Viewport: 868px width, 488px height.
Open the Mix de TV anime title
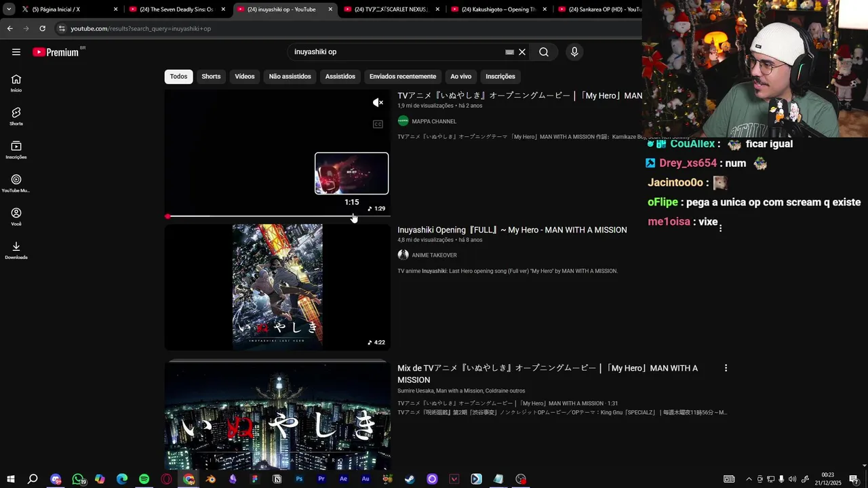[x=547, y=373]
